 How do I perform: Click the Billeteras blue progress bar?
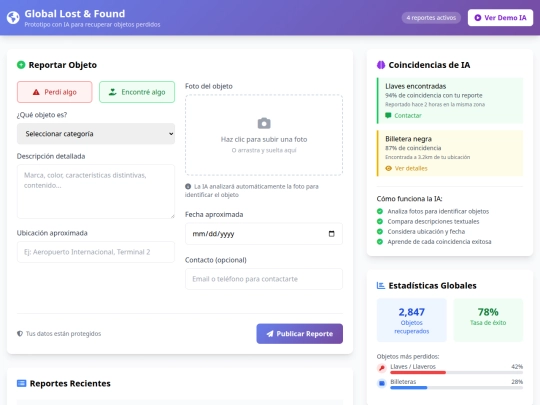pos(408,388)
